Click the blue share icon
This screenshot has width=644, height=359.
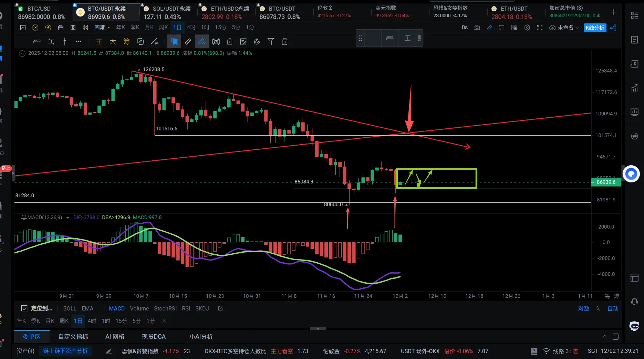pos(613,28)
